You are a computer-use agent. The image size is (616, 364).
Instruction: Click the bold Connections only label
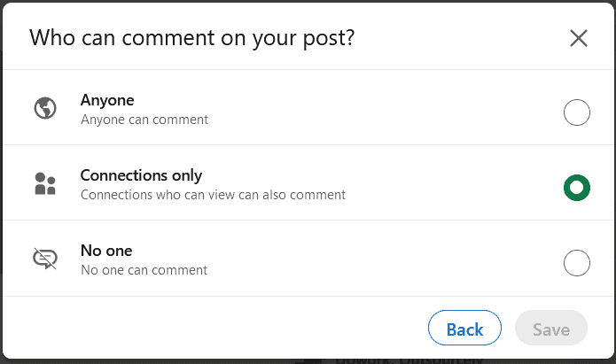[141, 175]
